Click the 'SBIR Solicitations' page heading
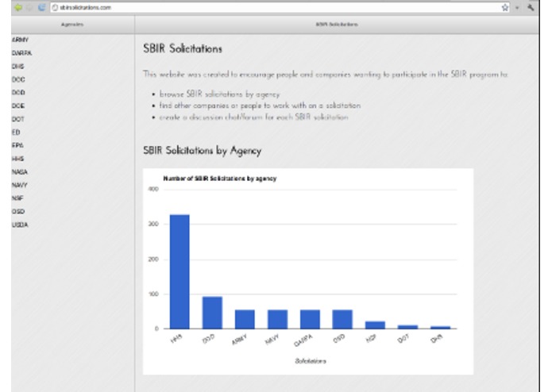 click(183, 48)
